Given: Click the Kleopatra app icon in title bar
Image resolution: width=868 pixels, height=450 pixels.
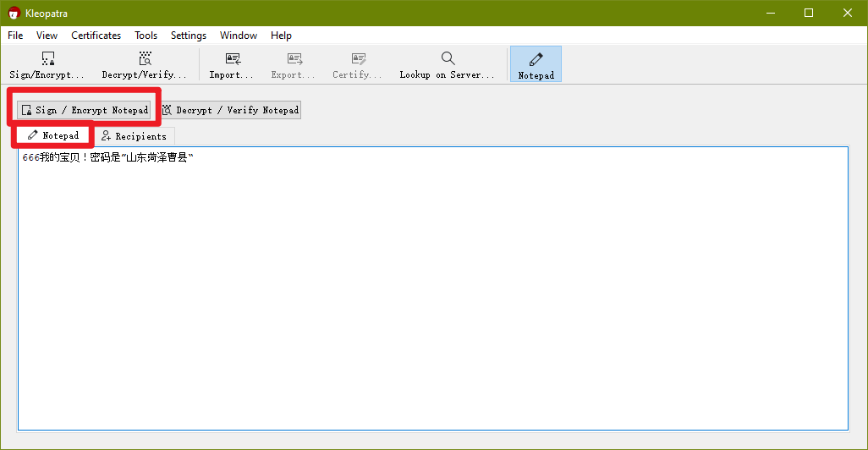Looking at the screenshot, I should pyautogui.click(x=14, y=13).
